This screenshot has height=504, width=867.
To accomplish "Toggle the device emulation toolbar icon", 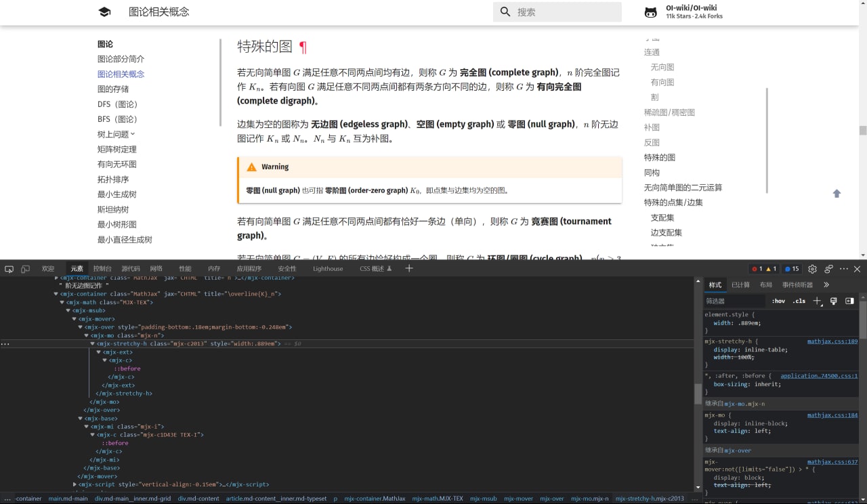I will [25, 268].
